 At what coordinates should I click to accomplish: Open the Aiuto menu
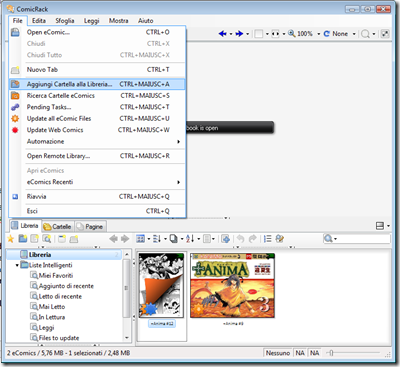[146, 21]
